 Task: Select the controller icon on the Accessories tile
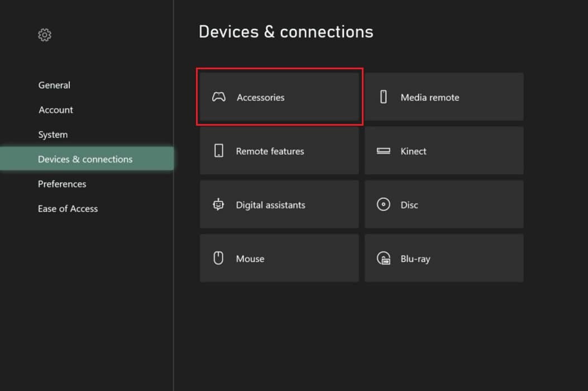(x=219, y=97)
